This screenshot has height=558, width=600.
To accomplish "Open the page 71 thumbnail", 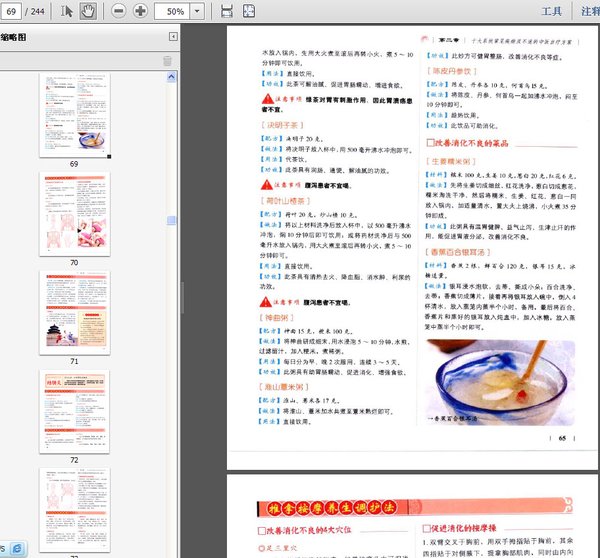I will [x=74, y=310].
